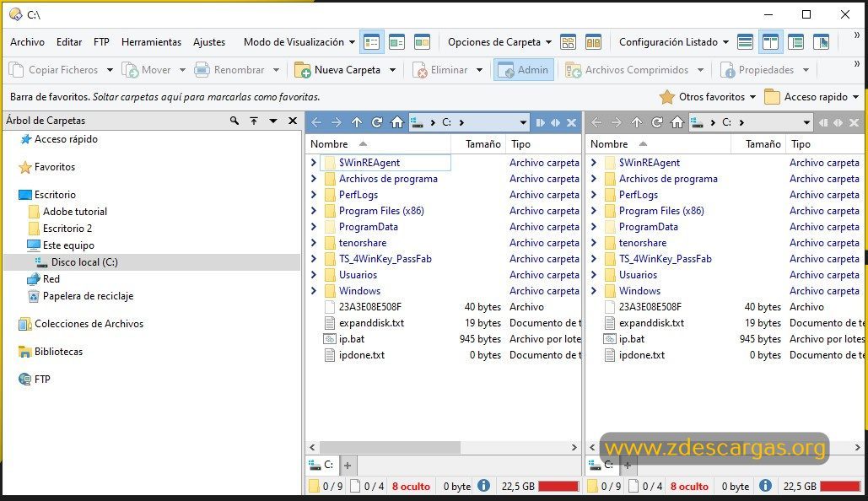The image size is (868, 501).
Task: Click info icon in left status bar
Action: [484, 486]
